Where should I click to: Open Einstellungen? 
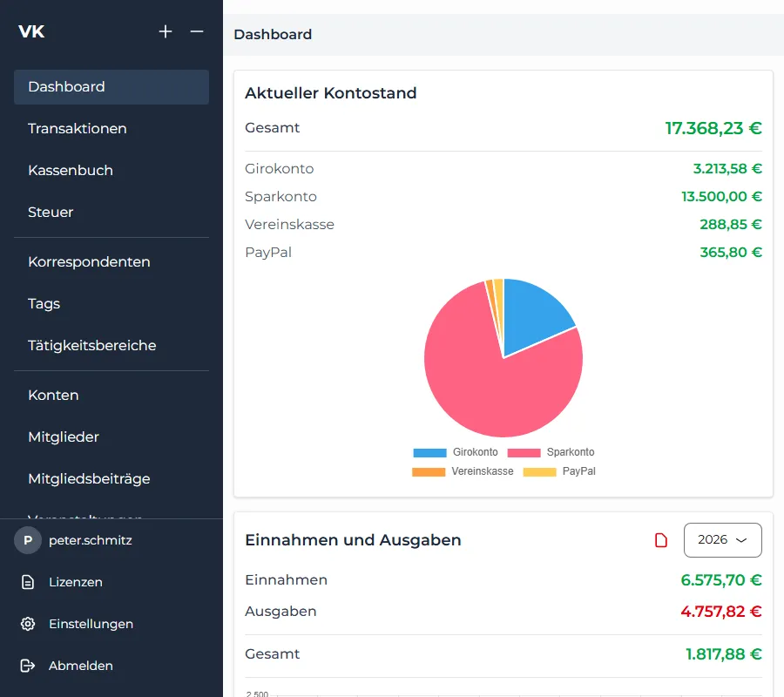click(x=91, y=624)
